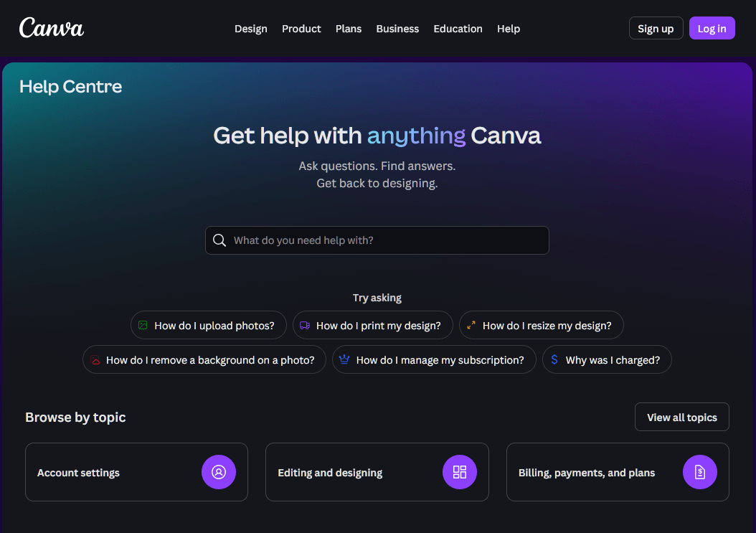Click the Log in button
This screenshot has width=756, height=533.
[712, 28]
